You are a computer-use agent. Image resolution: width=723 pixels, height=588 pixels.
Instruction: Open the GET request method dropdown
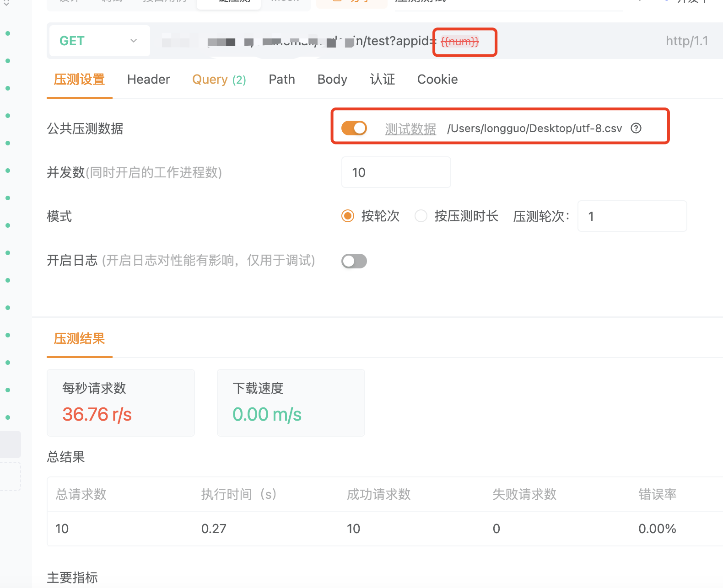[x=99, y=41]
